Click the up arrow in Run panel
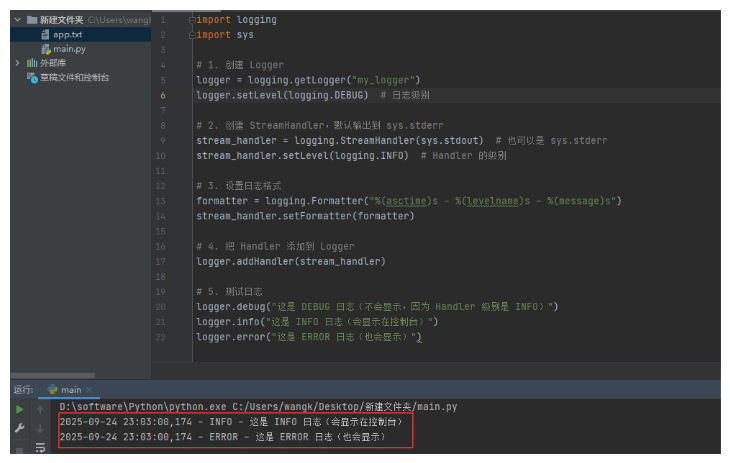The height and width of the screenshot is (463, 730). pos(40,409)
